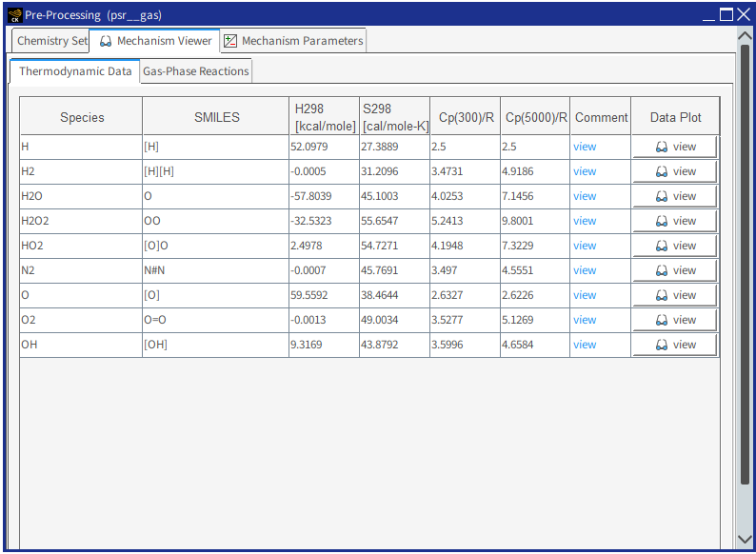756x554 pixels.
Task: Open Data Plot view for species H
Action: click(675, 147)
